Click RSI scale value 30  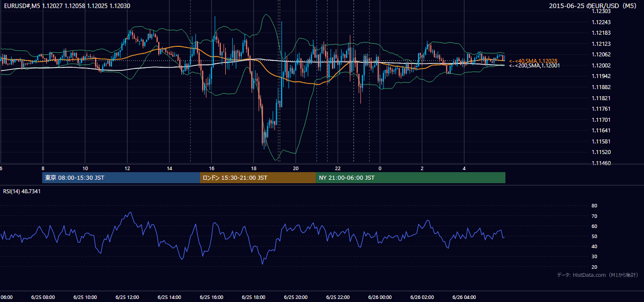(x=595, y=257)
